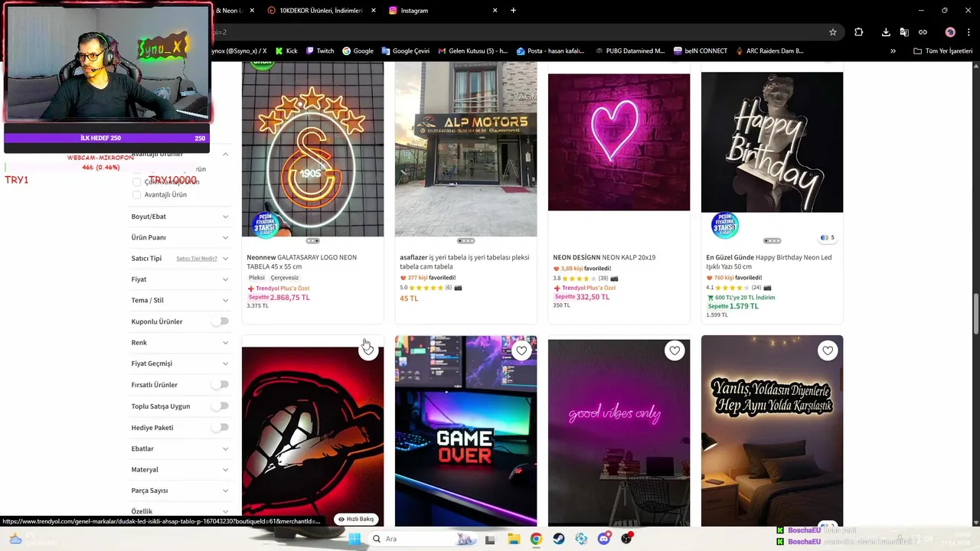Image resolution: width=980 pixels, height=551 pixels.
Task: Open the NEON DESİGNN NEON KALP 20x19 title
Action: [x=604, y=258]
